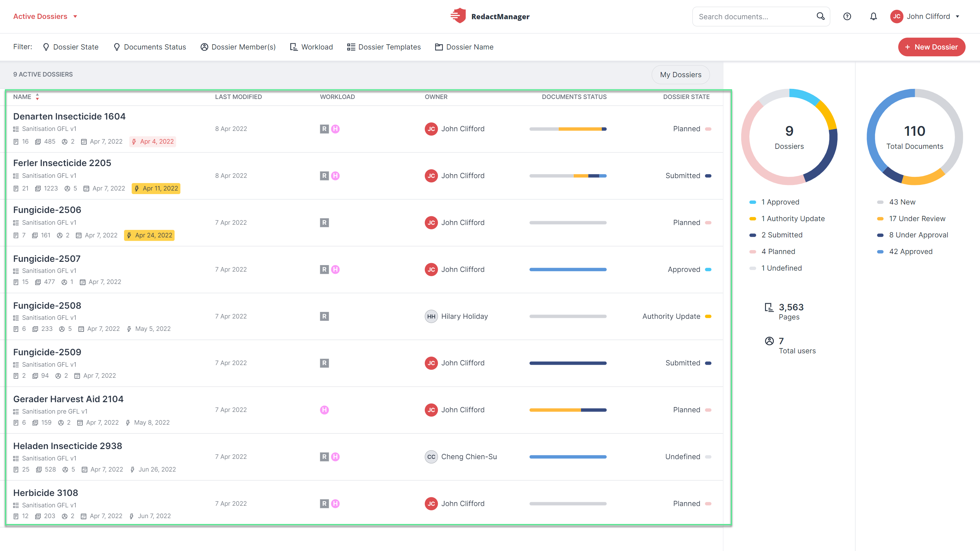Open the Workload filter

tap(311, 47)
